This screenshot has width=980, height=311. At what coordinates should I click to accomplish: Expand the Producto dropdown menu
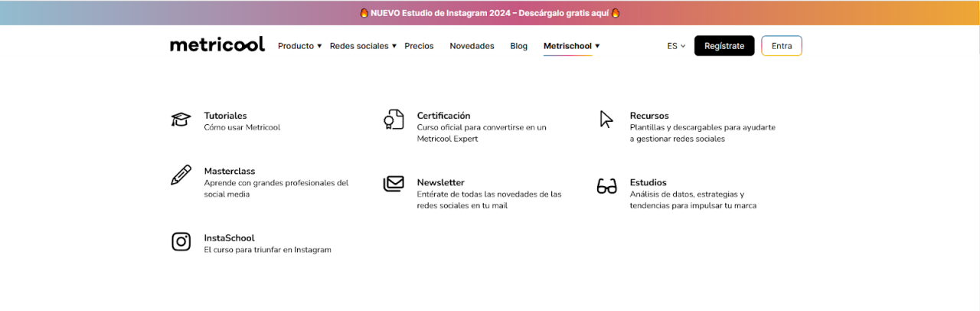299,46
